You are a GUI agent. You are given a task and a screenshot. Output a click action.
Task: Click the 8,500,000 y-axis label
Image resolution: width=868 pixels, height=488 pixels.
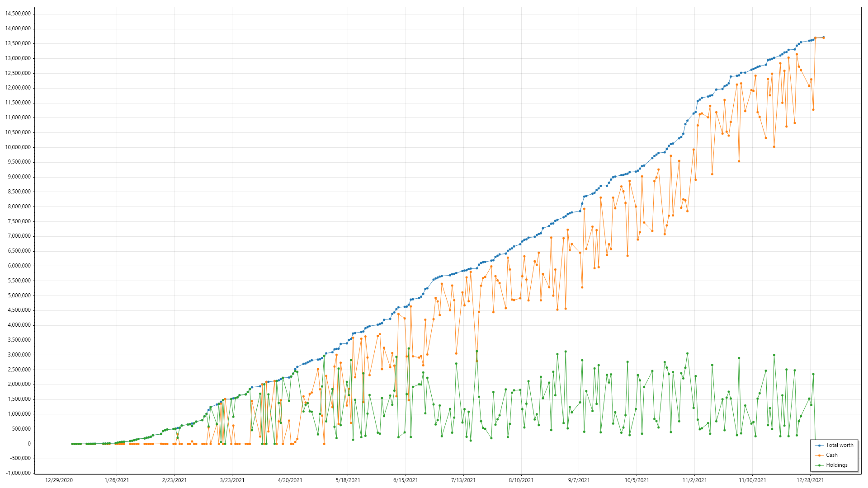[19, 192]
